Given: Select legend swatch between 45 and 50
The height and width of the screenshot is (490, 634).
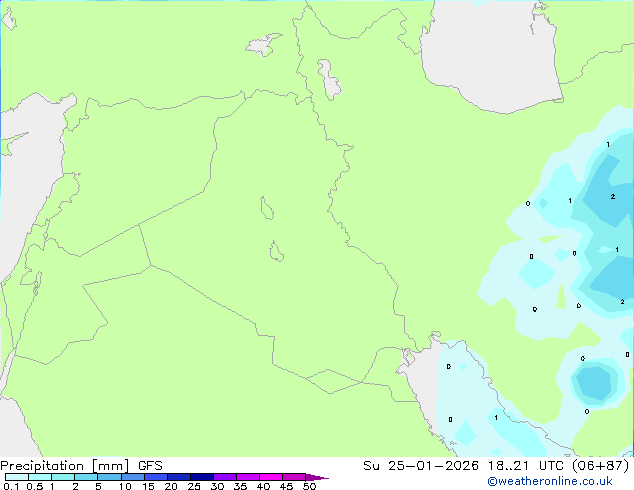Looking at the screenshot, I should (294, 477).
